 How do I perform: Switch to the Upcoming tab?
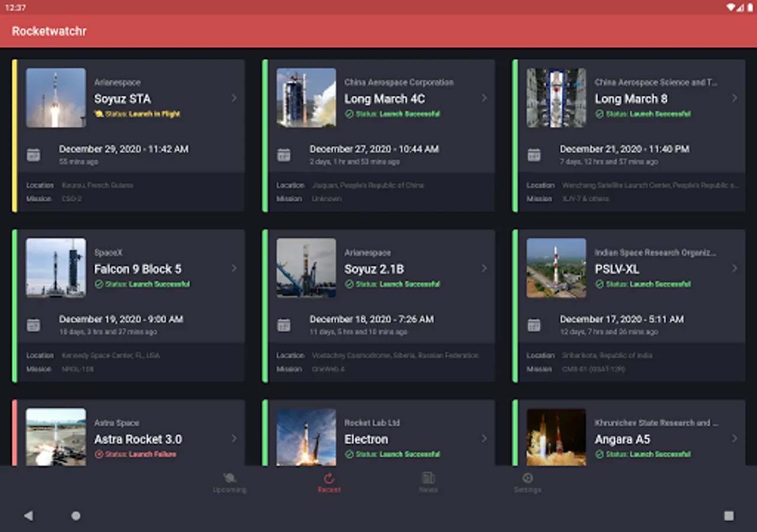click(x=229, y=482)
